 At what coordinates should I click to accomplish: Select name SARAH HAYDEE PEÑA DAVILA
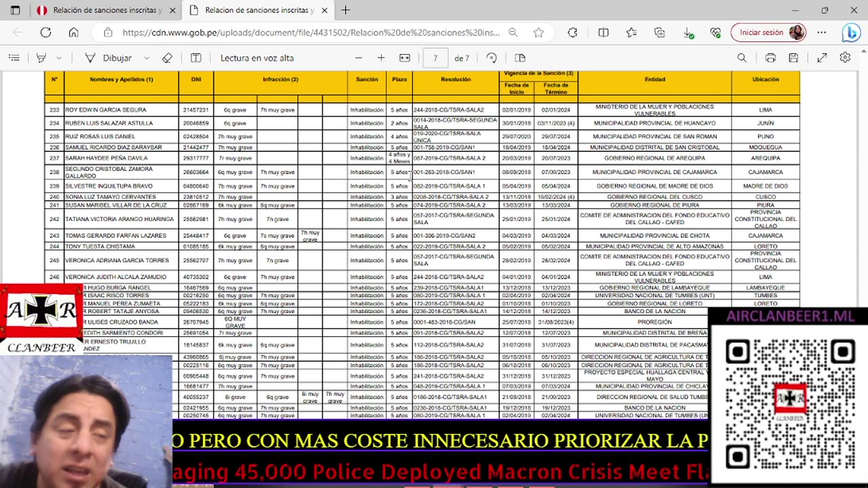pos(106,158)
